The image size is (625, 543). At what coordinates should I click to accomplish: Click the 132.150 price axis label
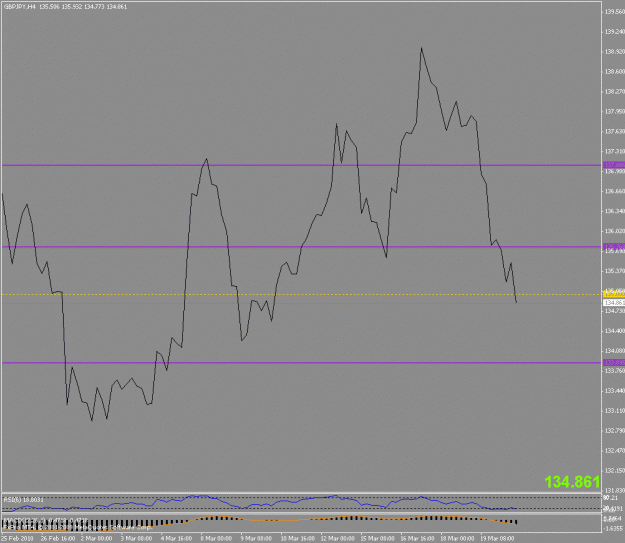click(615, 470)
